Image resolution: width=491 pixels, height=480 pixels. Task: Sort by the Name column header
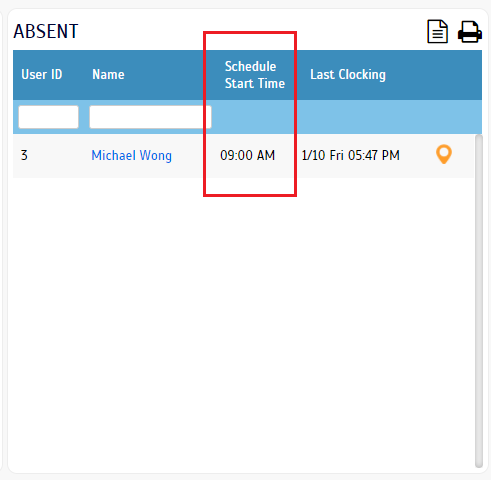[x=108, y=74]
